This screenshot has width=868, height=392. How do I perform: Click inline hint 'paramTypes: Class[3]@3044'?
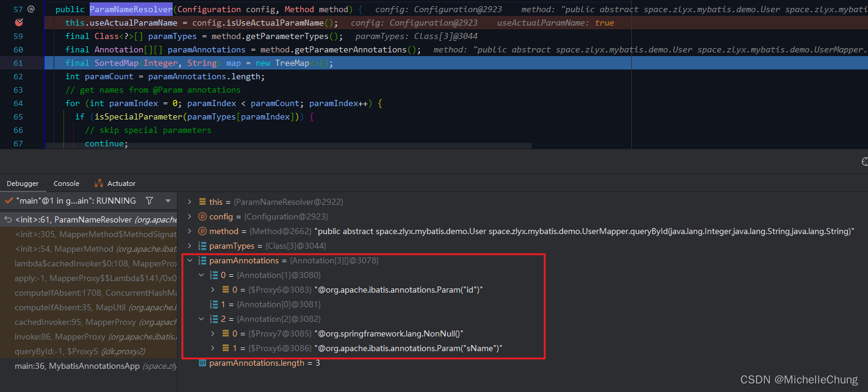417,36
